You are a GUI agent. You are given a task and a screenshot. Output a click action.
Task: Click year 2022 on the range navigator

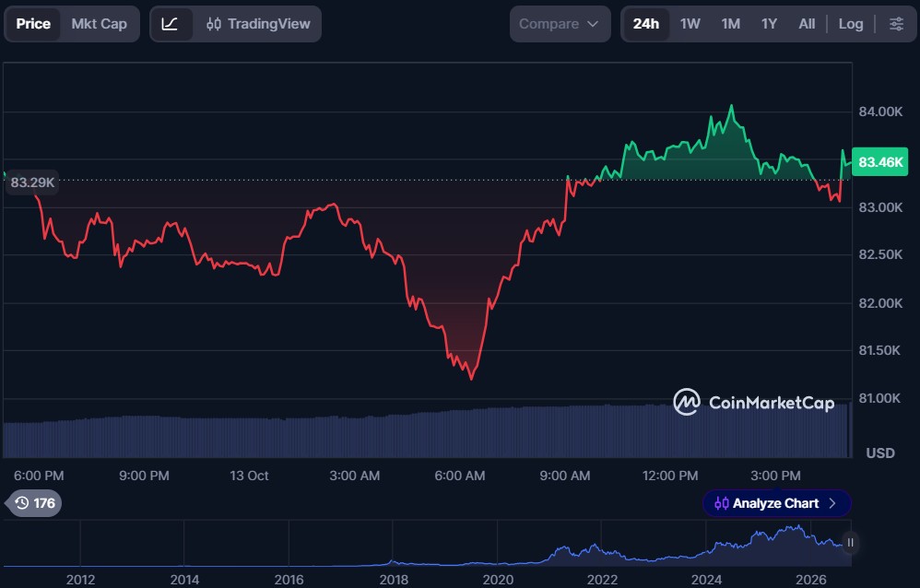coord(602,580)
